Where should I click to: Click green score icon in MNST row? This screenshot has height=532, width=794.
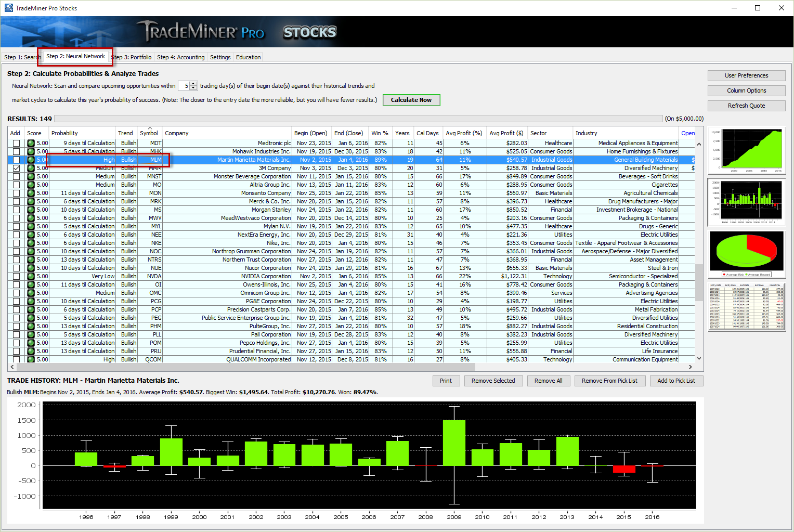coord(31,176)
